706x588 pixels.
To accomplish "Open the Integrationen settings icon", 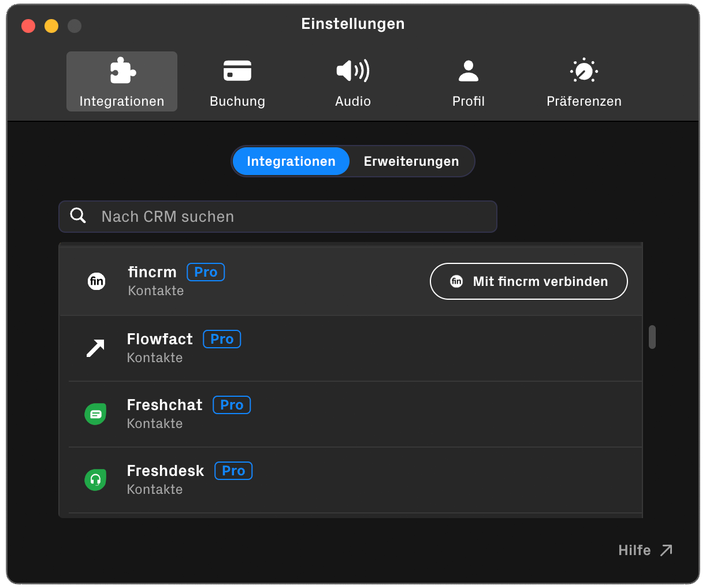I will 121,70.
